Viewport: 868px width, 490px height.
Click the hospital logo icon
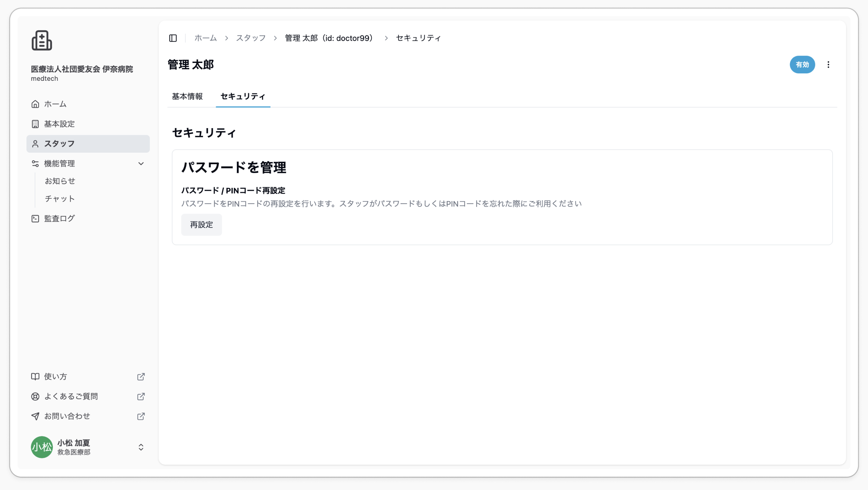[x=42, y=40]
